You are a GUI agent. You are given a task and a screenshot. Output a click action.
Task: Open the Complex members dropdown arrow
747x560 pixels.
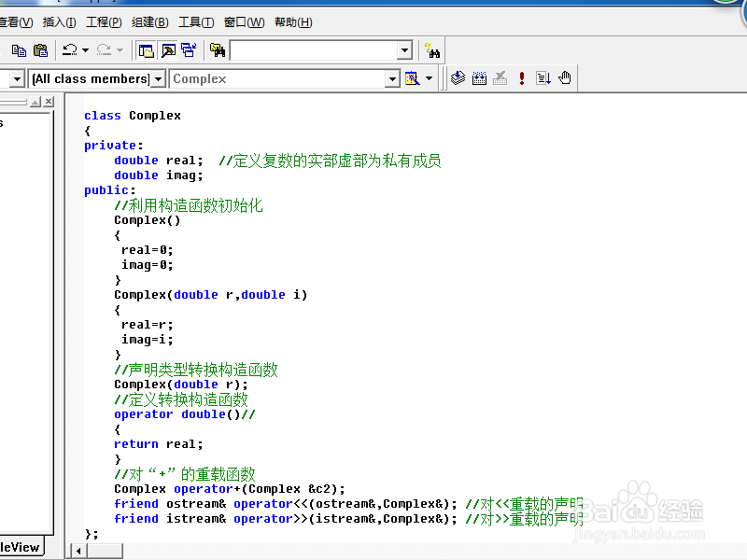coord(392,79)
